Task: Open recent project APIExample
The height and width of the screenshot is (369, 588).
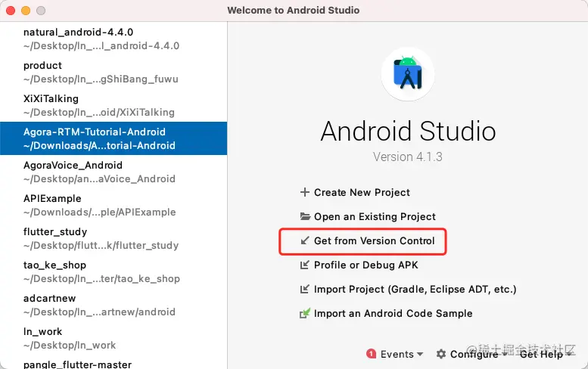Action: pyautogui.click(x=114, y=205)
